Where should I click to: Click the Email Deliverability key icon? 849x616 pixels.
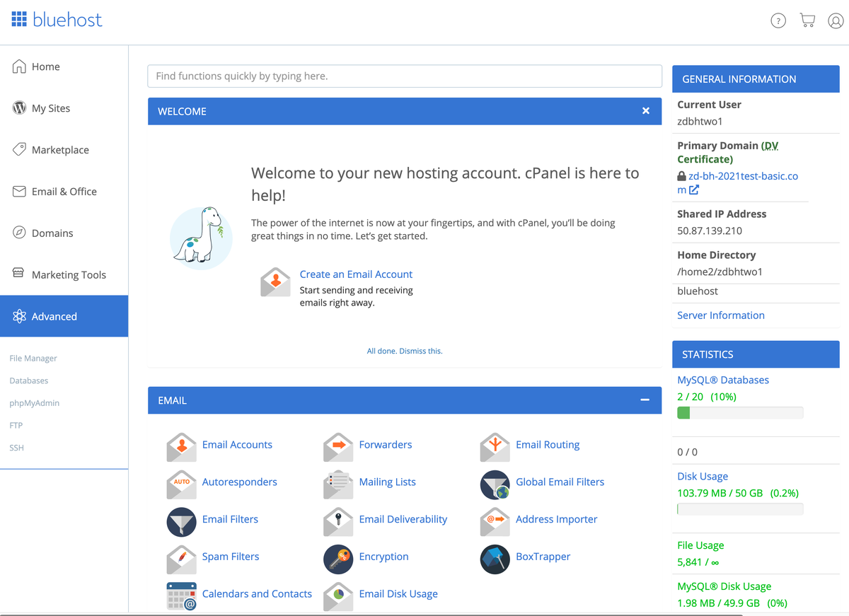coord(338,521)
